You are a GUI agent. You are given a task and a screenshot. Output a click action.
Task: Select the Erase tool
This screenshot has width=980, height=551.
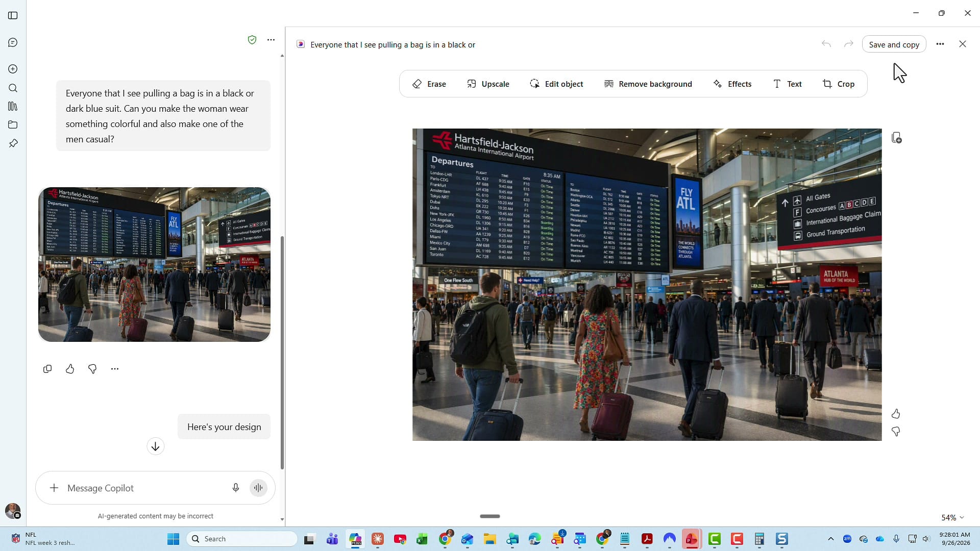[x=429, y=84]
